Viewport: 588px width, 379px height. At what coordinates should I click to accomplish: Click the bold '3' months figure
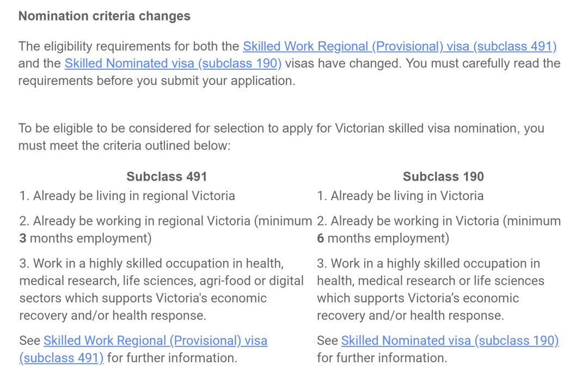(23, 239)
